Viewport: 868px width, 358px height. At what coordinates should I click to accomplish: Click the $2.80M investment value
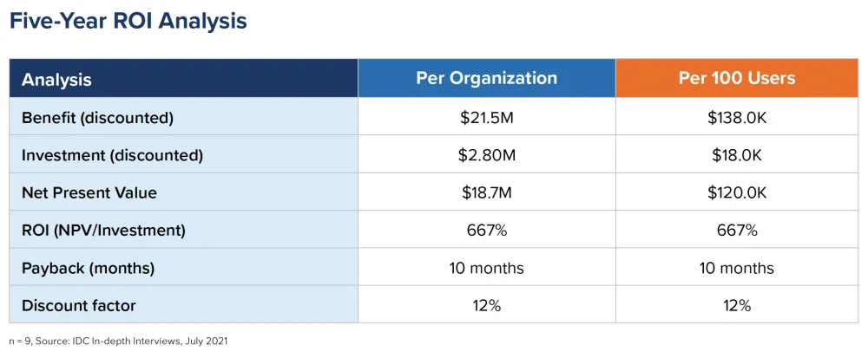(486, 155)
